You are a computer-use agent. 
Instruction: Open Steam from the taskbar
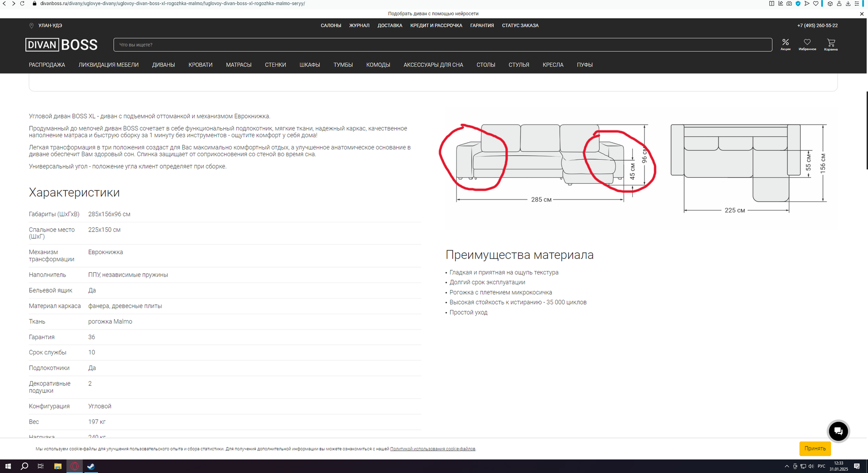pyautogui.click(x=91, y=466)
